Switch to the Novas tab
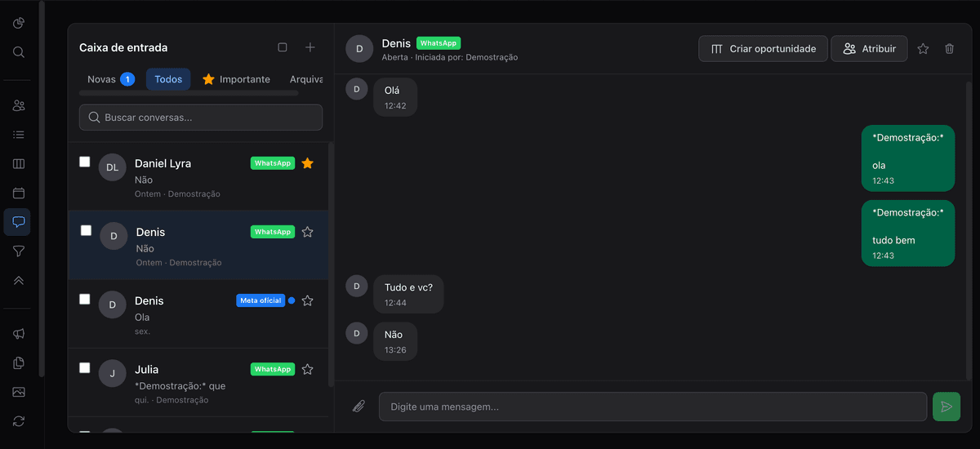 pos(110,79)
